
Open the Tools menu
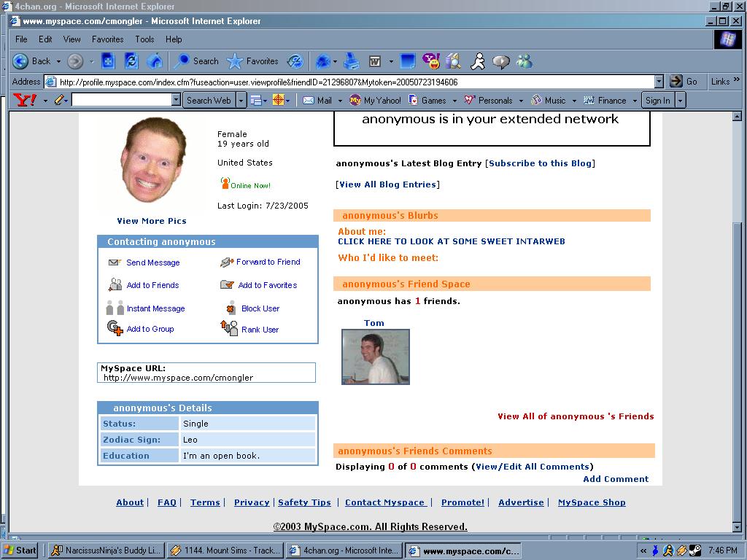point(144,39)
